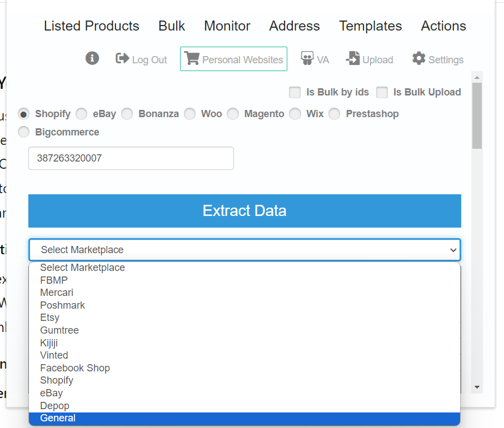504x428 pixels.
Task: Choose Gumtree marketplace option
Action: [244, 330]
